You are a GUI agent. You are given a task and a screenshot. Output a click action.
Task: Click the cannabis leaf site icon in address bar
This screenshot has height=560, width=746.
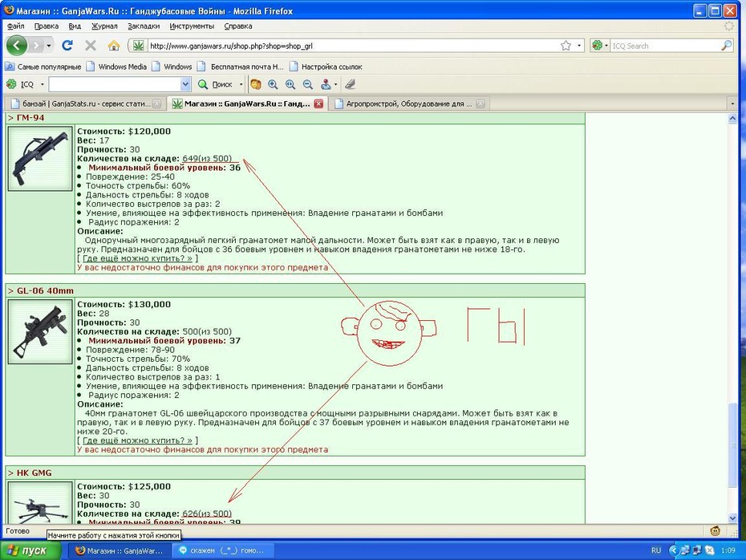(139, 46)
